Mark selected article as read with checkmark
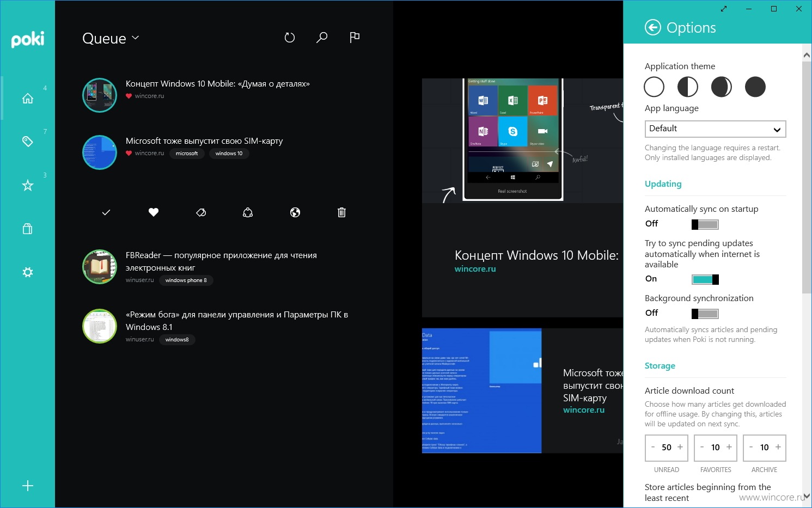The image size is (812, 508). click(x=106, y=212)
